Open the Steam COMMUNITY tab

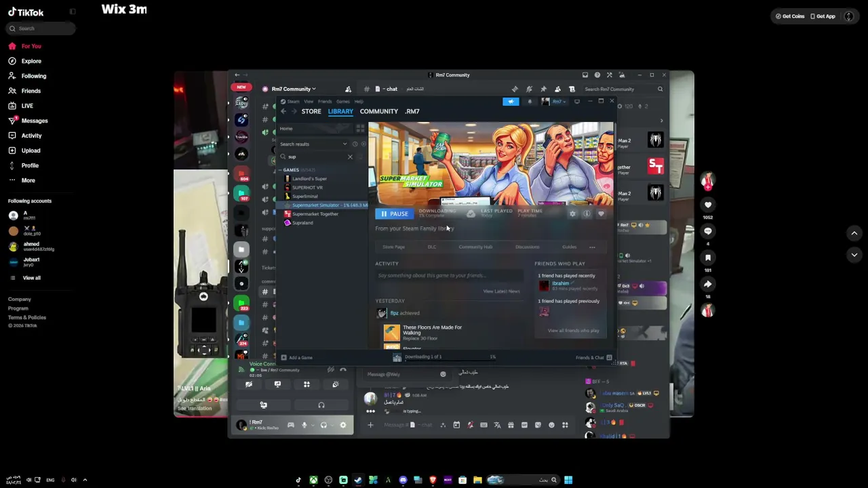click(379, 111)
